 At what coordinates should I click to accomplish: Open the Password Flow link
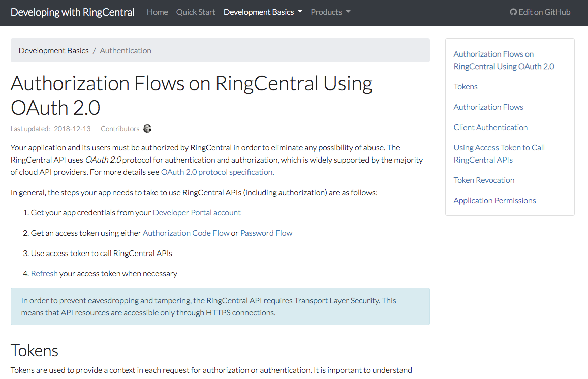point(266,233)
